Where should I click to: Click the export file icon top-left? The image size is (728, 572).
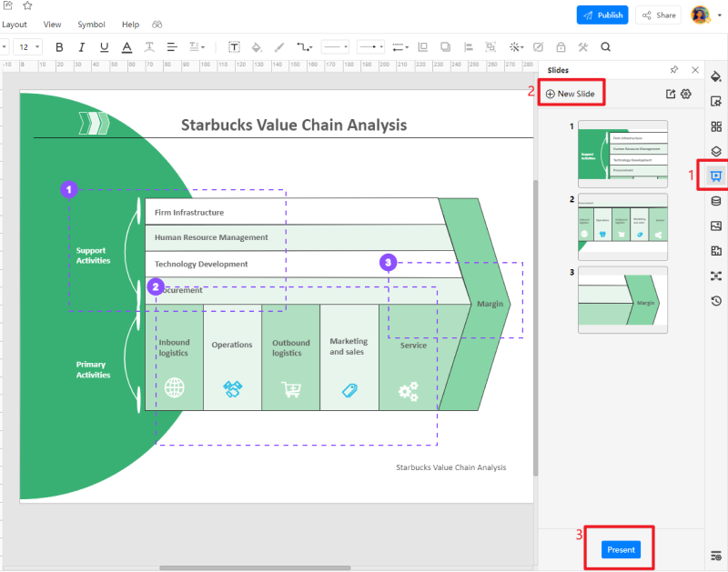8,5
